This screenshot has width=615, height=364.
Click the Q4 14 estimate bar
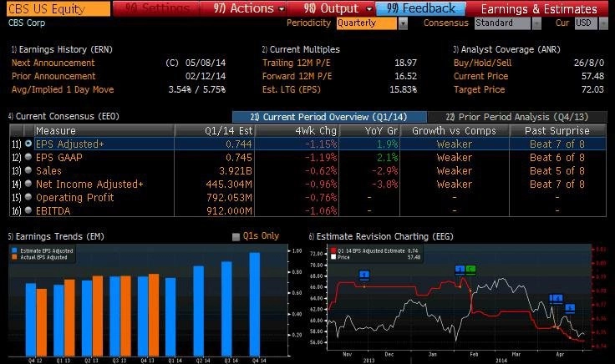point(255,304)
